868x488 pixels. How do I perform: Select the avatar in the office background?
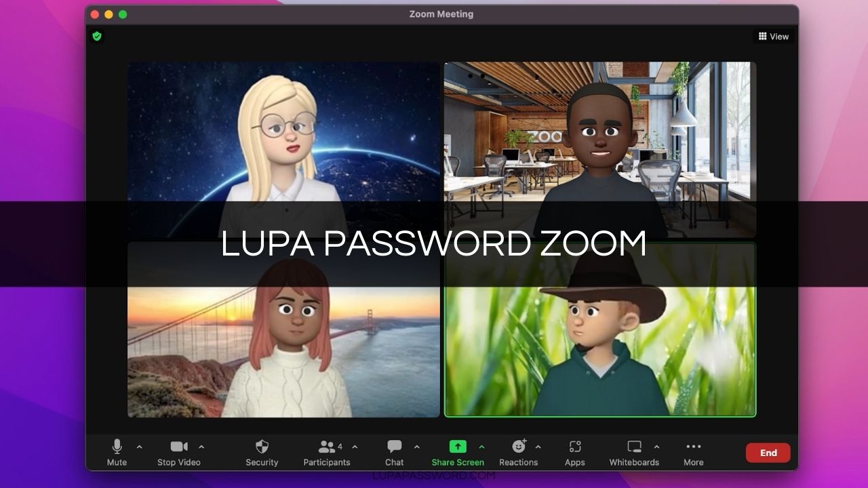pos(600,149)
